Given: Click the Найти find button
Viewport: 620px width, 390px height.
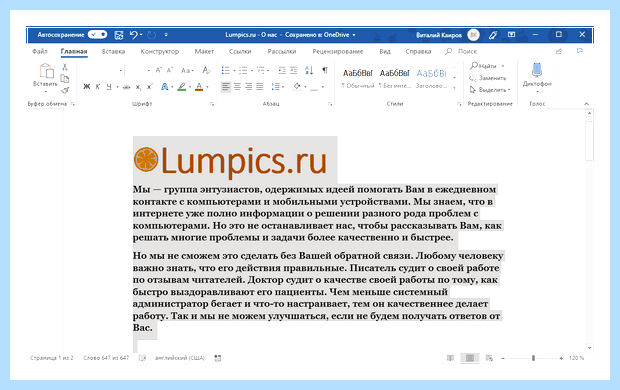Looking at the screenshot, I should pos(483,66).
